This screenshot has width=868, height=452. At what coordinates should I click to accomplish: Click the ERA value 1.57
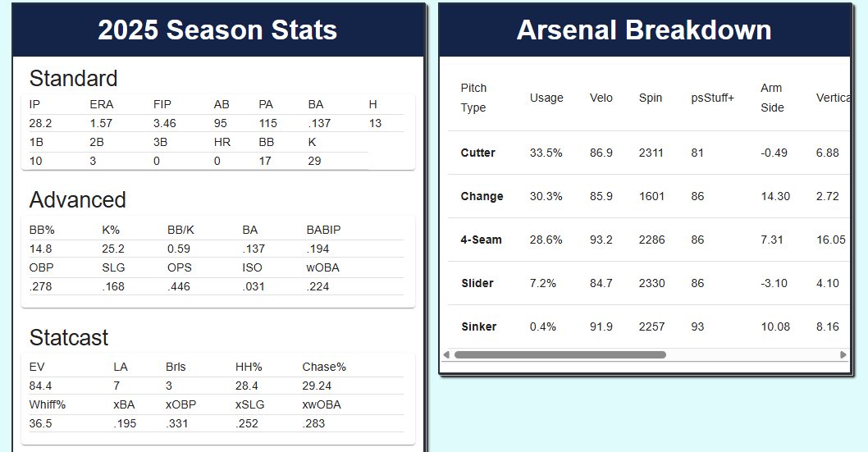[101, 123]
